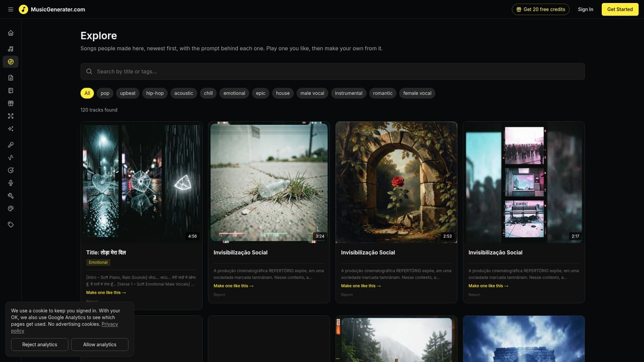Open the studio mic sidebar icon
This screenshot has height=362, width=644.
(11, 183)
